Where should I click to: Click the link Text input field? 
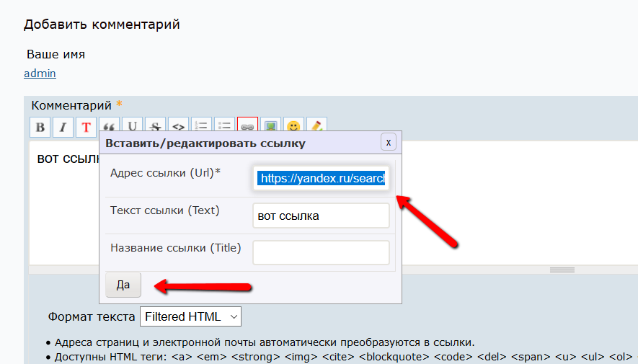321,216
